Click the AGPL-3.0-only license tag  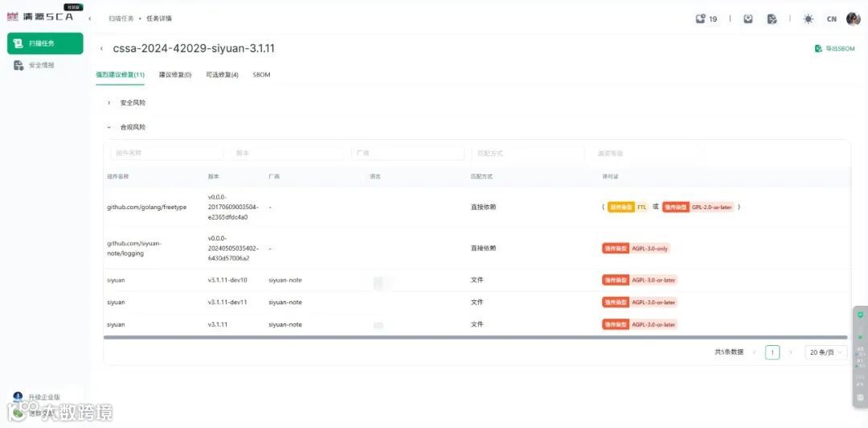click(637, 249)
